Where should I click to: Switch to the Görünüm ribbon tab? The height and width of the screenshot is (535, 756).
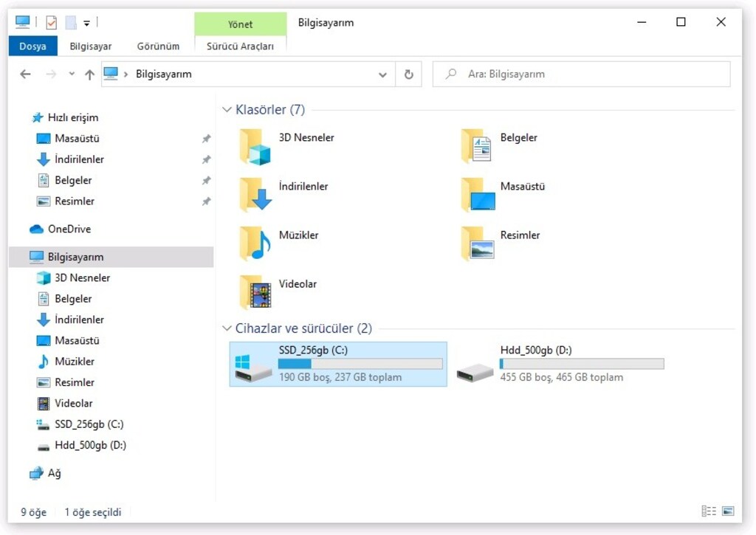[x=158, y=46]
